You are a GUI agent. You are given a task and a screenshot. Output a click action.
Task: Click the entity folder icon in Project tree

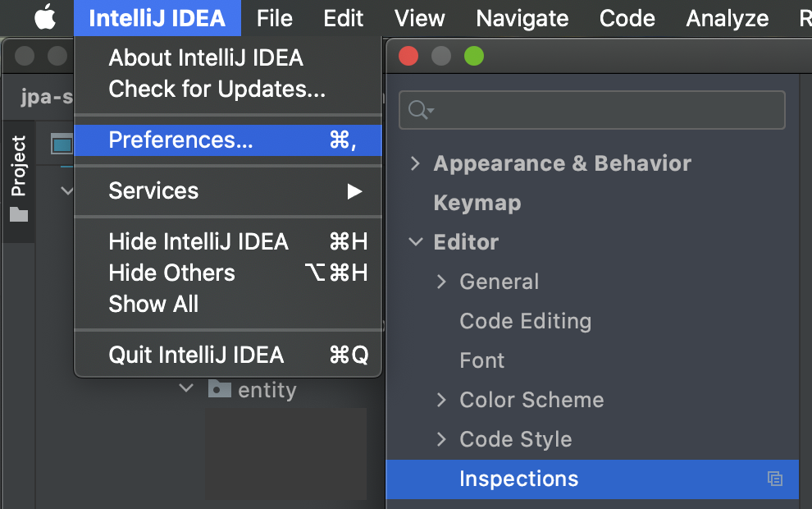point(218,390)
